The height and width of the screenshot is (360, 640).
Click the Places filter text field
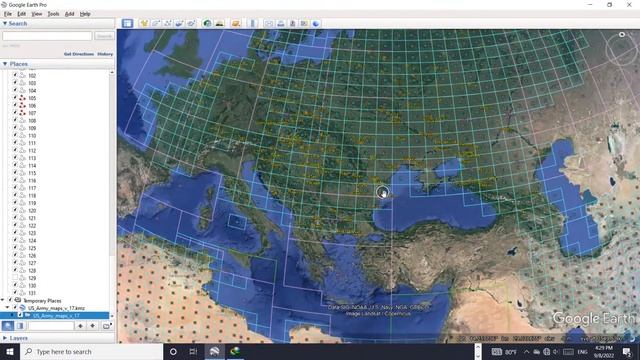point(51,326)
